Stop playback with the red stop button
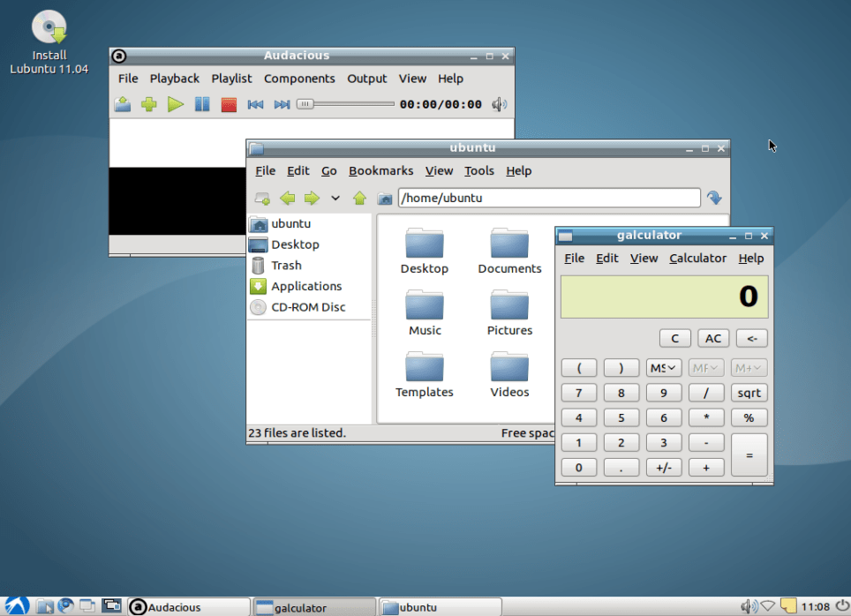Image resolution: width=851 pixels, height=616 pixels. [229, 104]
